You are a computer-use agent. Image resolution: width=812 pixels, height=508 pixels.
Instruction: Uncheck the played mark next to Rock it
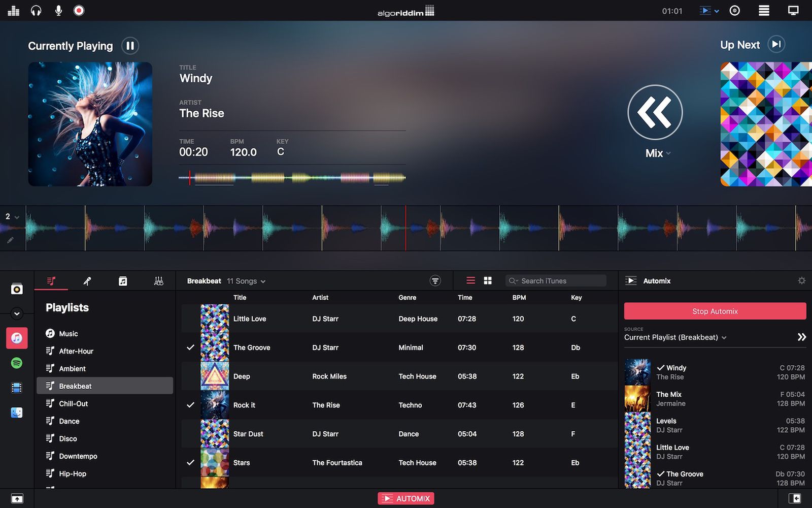click(x=190, y=405)
